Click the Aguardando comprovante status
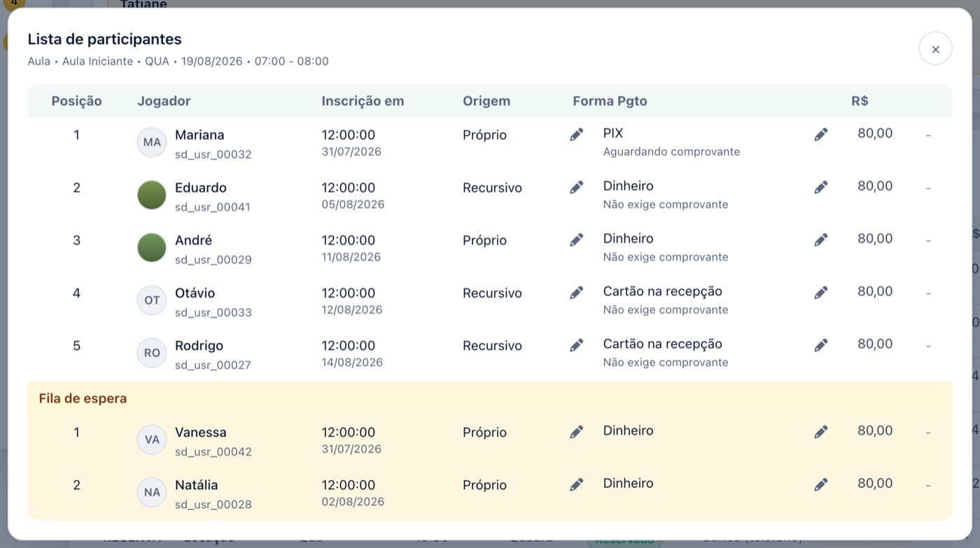Viewport: 980px width, 548px height. click(x=671, y=151)
